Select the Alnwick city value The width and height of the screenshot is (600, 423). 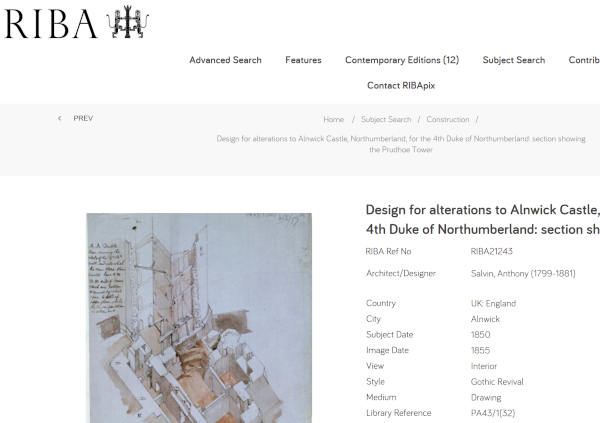point(485,319)
